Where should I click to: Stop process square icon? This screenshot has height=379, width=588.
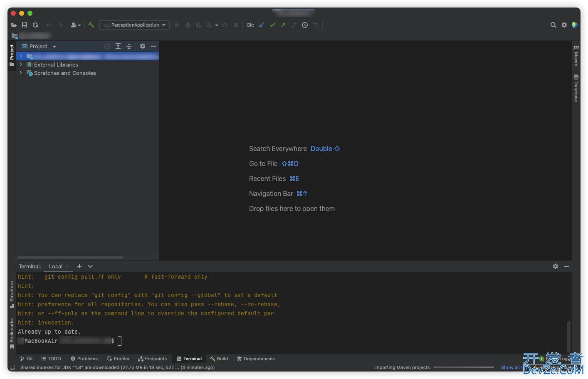[x=236, y=25]
